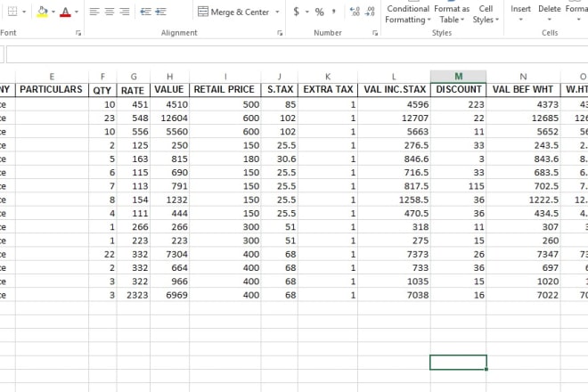
Task: Open Merge & Center dropdown arrow
Action: pos(277,12)
